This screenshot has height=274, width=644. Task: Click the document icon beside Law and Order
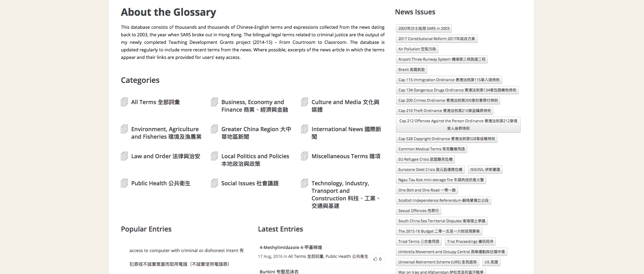click(124, 156)
